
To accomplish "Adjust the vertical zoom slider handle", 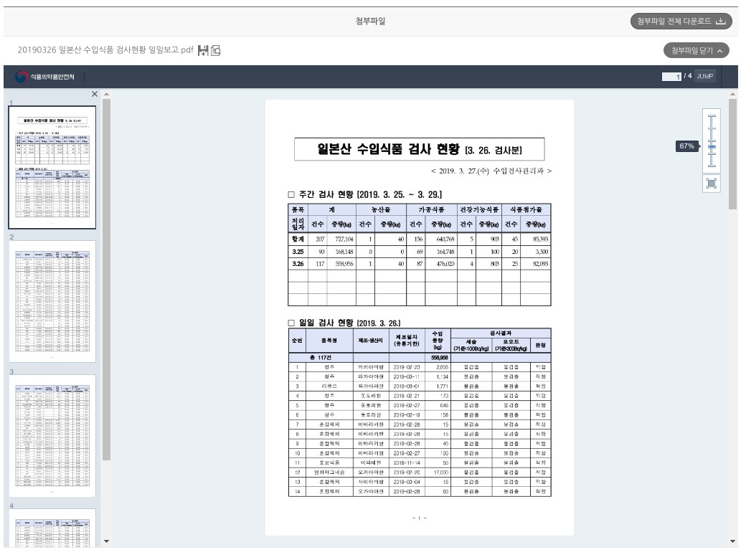I will (712, 146).
